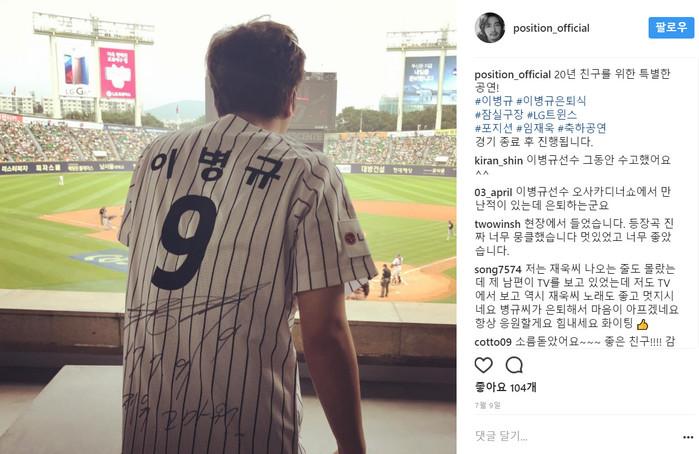Open commenter song7574's profile
Screen dimensions: 699x454
pyautogui.click(x=498, y=269)
